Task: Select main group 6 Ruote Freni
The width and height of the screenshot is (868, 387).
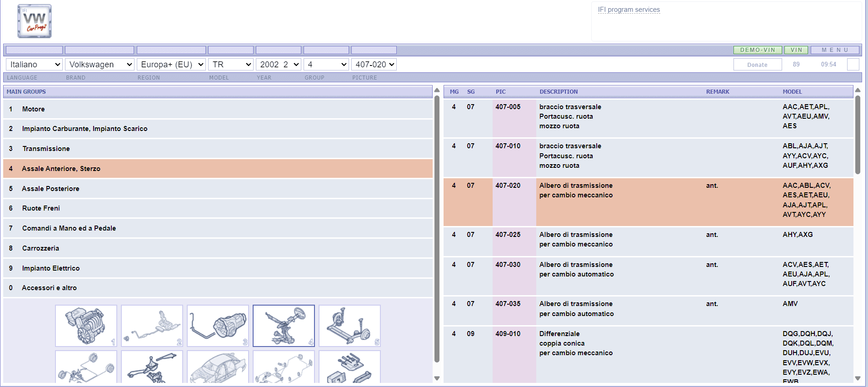Action: tap(218, 208)
